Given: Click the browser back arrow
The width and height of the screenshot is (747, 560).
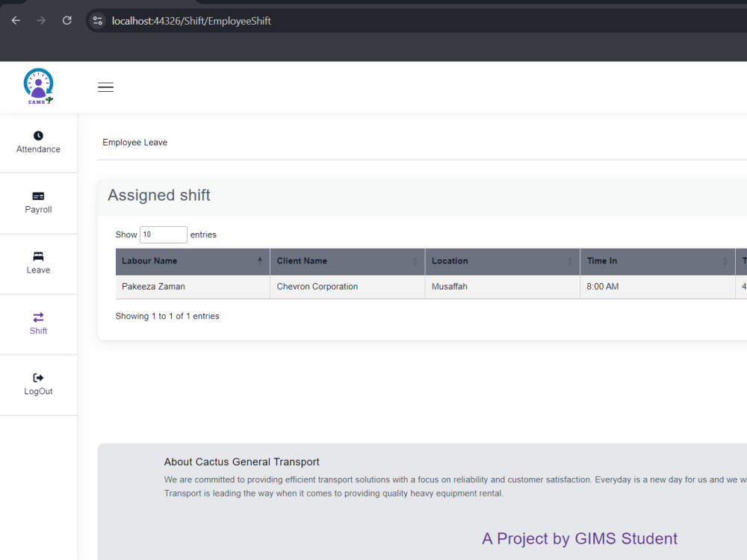Looking at the screenshot, I should pyautogui.click(x=16, y=20).
